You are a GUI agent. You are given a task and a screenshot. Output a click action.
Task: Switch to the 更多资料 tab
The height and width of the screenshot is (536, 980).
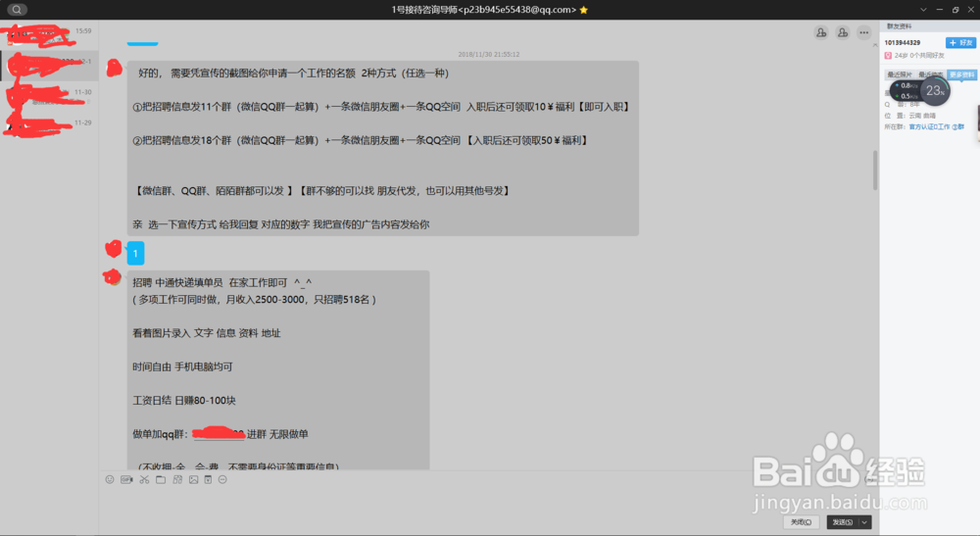point(962,74)
